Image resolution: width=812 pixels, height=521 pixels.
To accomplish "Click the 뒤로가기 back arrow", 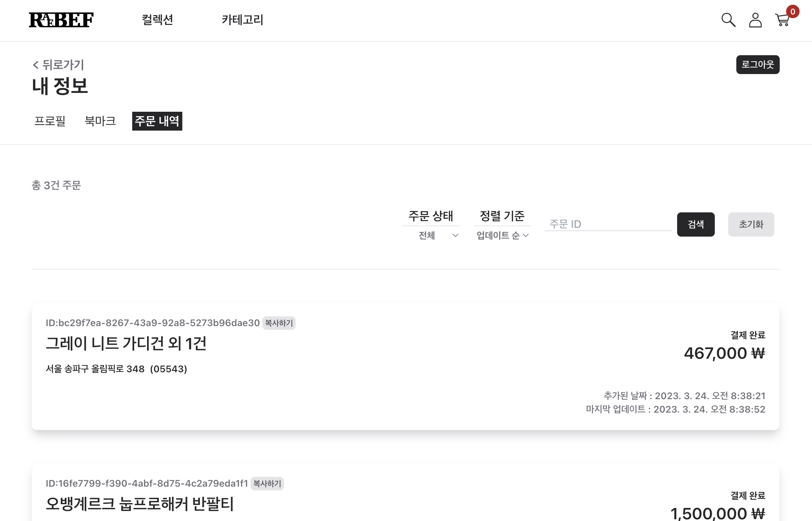I will [x=36, y=65].
